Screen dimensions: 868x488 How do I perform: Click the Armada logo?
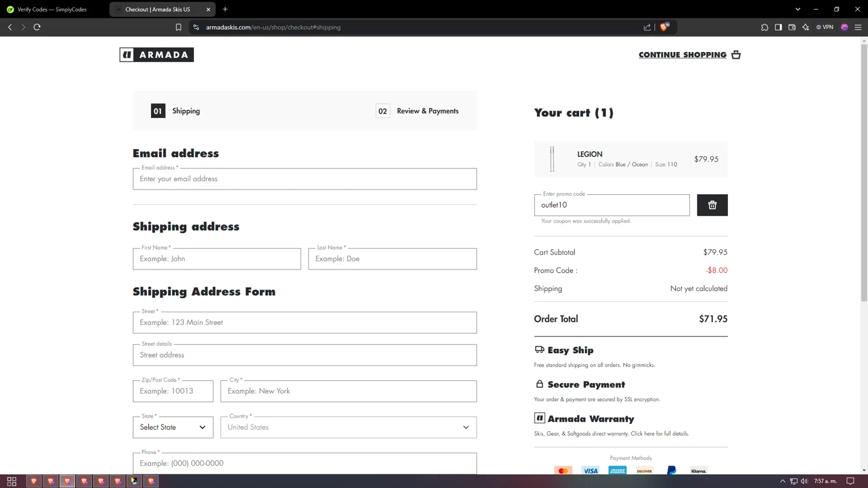click(x=156, y=55)
